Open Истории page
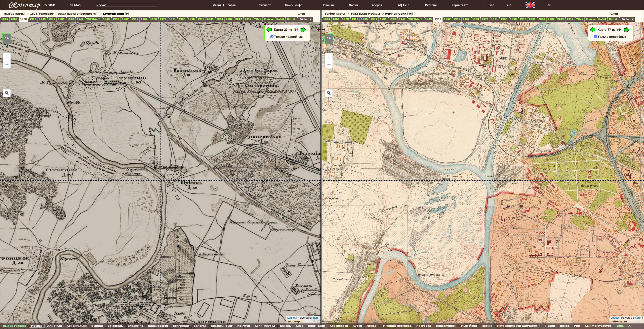The width and height of the screenshot is (644, 329). click(x=431, y=5)
